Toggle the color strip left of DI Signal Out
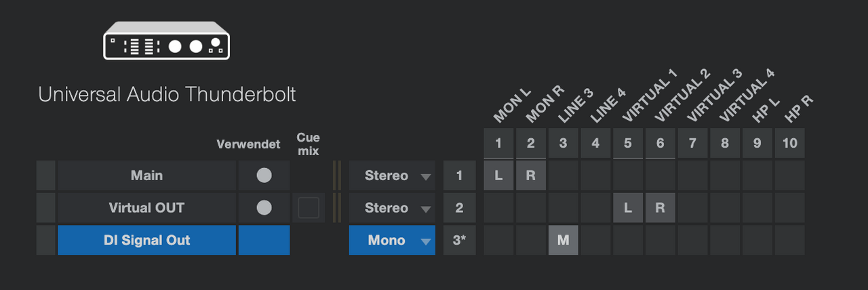 click(x=45, y=240)
